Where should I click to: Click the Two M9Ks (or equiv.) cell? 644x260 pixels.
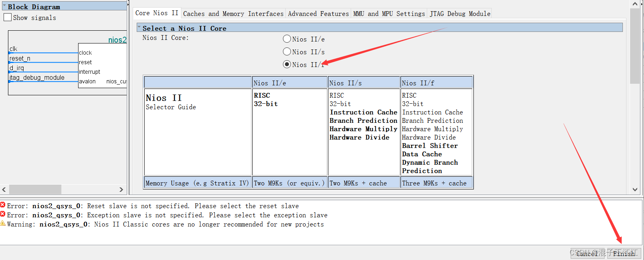click(x=290, y=183)
